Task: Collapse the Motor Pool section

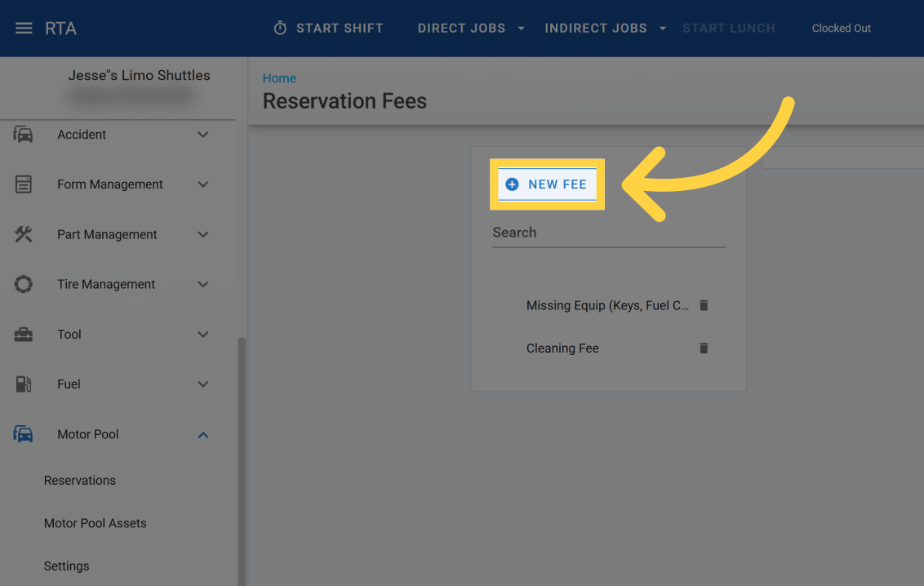Action: click(203, 435)
